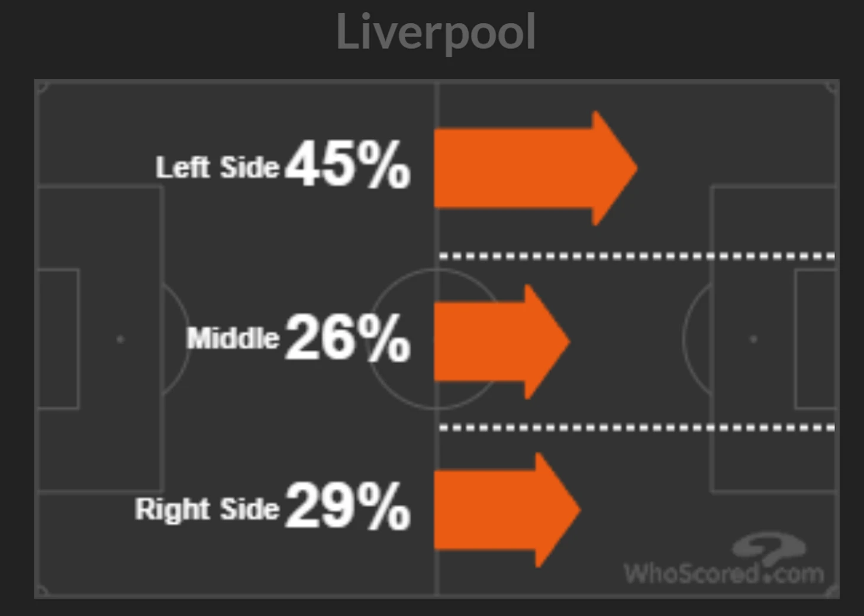Select the Left Side orange arrow
The height and width of the screenshot is (616, 864).
[x=536, y=168]
